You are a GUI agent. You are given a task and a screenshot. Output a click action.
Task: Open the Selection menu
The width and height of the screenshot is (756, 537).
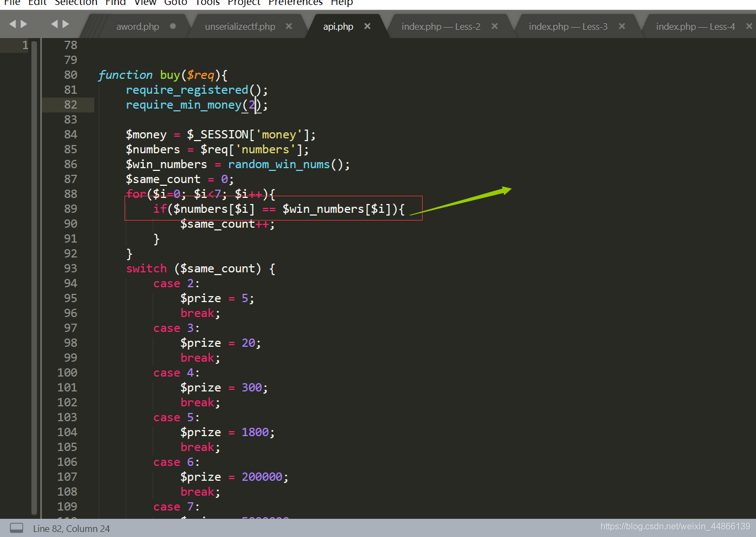pos(76,3)
